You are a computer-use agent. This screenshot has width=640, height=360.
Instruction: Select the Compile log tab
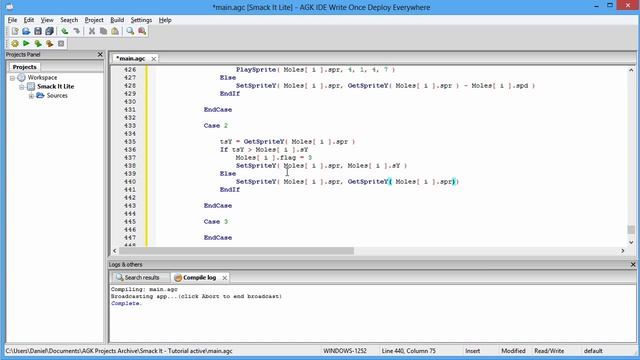coord(200,278)
